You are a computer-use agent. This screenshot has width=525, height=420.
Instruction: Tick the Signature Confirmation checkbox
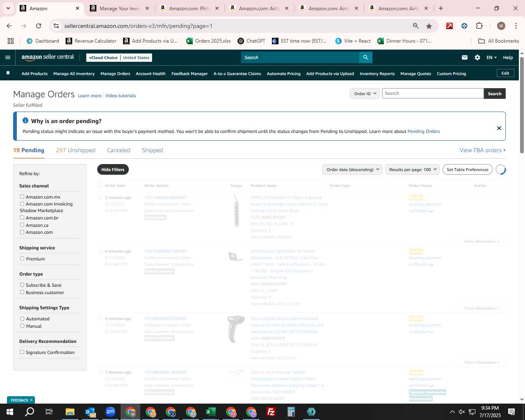pyautogui.click(x=22, y=352)
